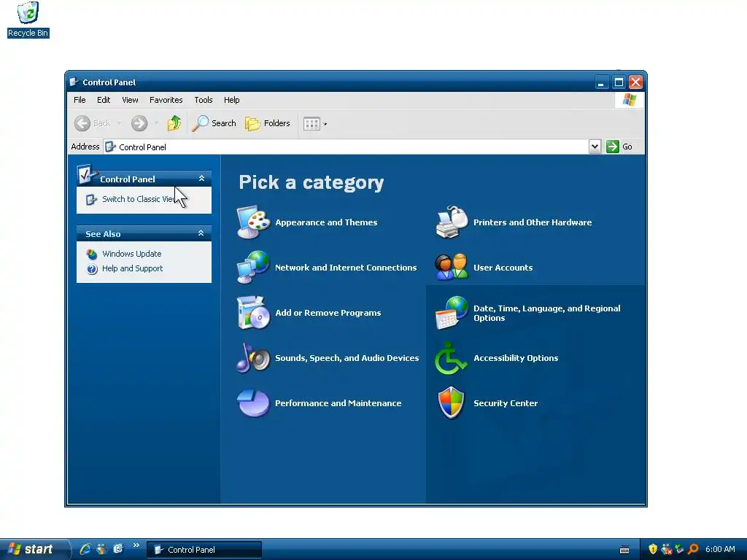Open the Favorites menu
Screen dimensions: 747x560
[x=166, y=100]
